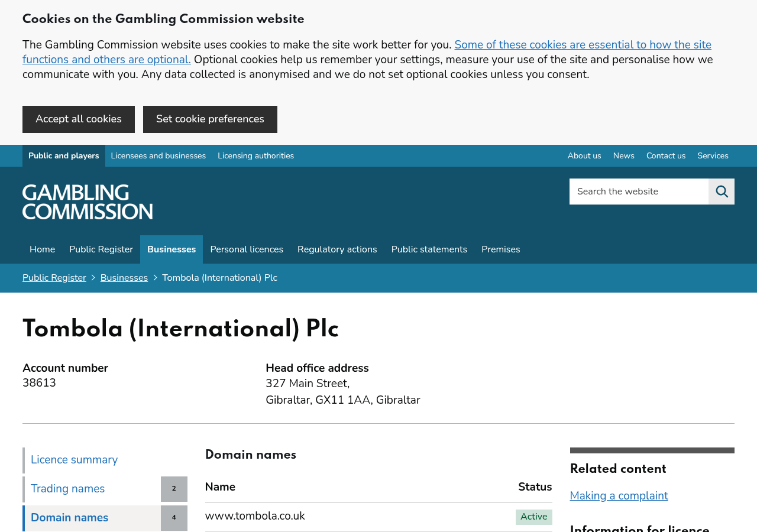
Task: Focus the Search the website field
Action: pos(639,192)
